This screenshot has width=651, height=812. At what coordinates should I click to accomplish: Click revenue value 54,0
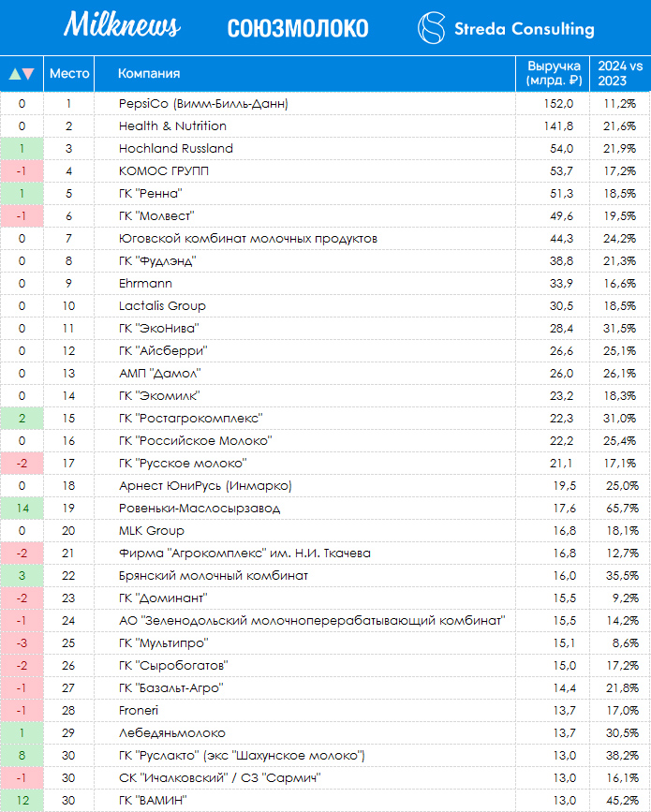coord(561,149)
